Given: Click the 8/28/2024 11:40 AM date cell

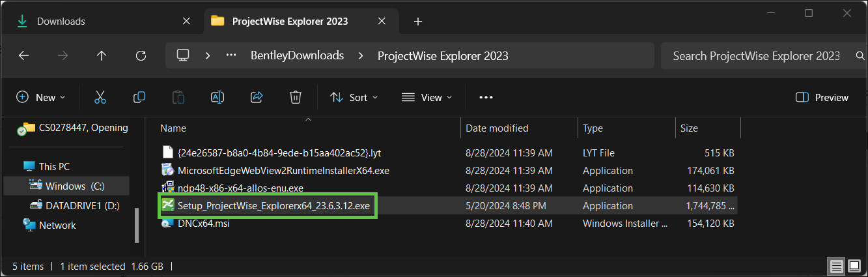Looking at the screenshot, I should coord(509,224).
